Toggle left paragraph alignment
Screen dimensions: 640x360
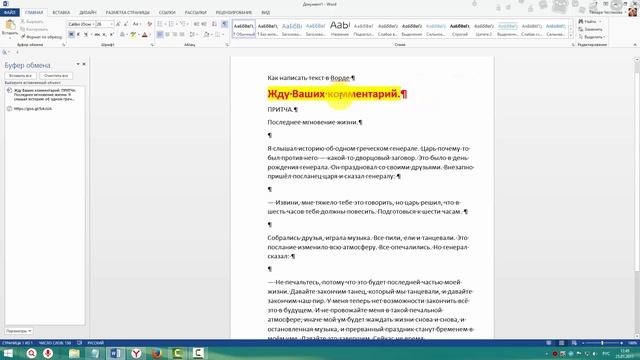tap(160, 35)
